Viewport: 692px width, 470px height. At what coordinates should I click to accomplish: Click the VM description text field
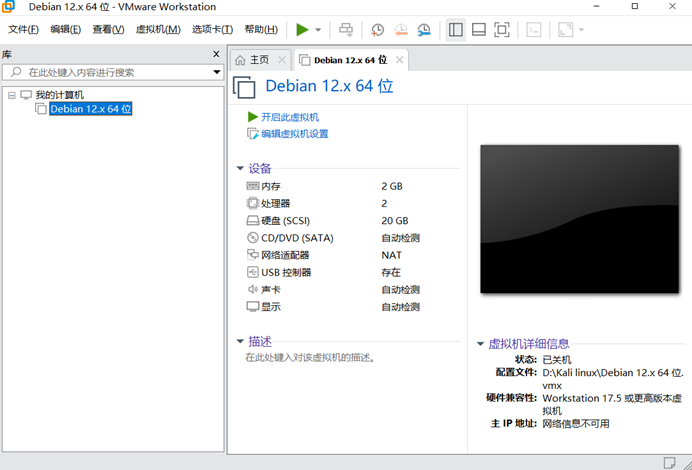coord(310,357)
